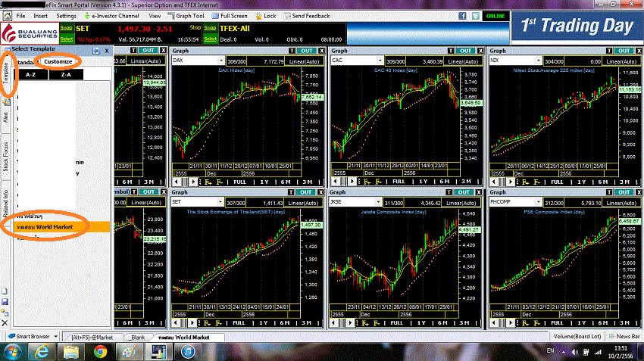
Task: Toggle OUT on the SET graph
Action: pos(305,192)
